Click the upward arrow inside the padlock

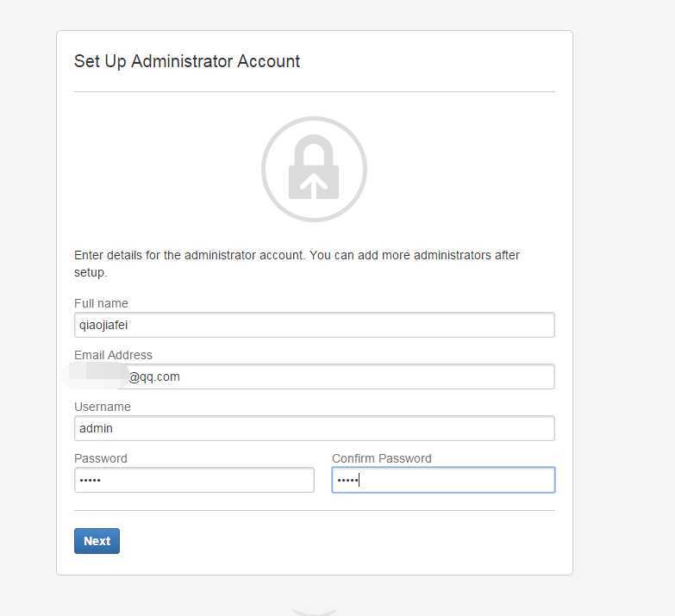(x=314, y=186)
